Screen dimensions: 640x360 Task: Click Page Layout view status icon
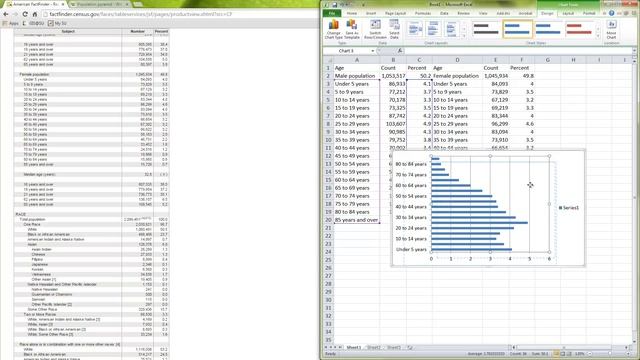562,353
